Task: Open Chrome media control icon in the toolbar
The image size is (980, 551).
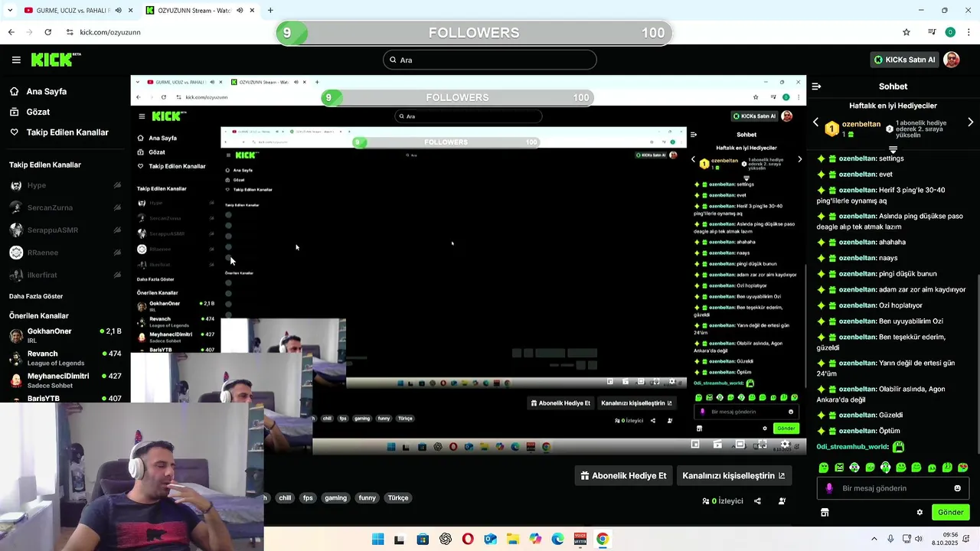Action: click(x=932, y=32)
